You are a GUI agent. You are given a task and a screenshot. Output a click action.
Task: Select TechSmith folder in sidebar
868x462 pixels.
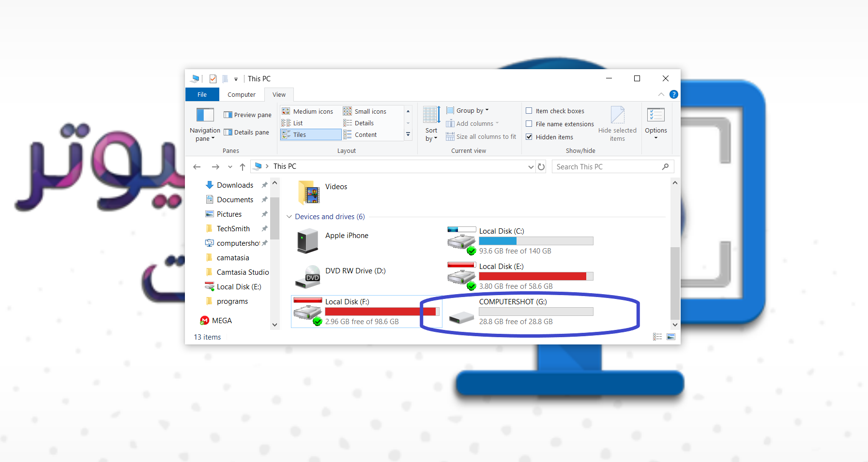pyautogui.click(x=233, y=228)
